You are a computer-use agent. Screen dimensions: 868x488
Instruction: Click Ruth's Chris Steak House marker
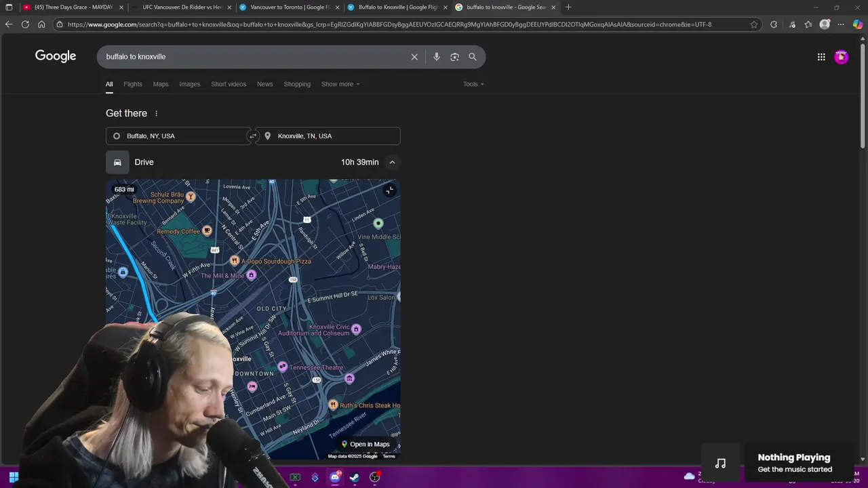[x=333, y=405]
